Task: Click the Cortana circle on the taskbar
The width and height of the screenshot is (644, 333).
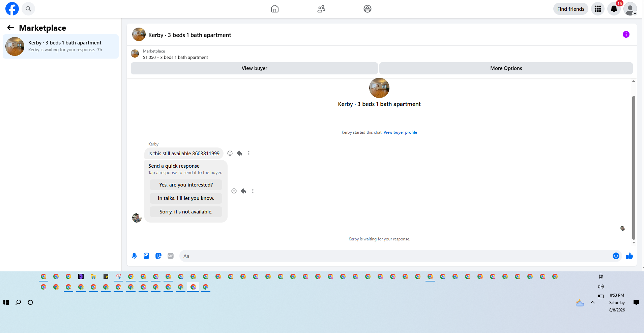Action: point(30,302)
